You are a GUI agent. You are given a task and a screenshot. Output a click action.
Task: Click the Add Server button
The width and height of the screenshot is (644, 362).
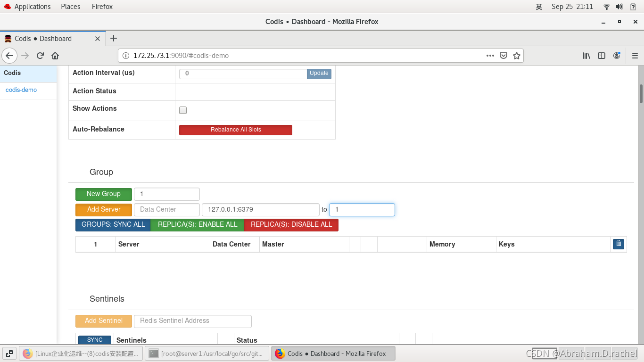104,209
